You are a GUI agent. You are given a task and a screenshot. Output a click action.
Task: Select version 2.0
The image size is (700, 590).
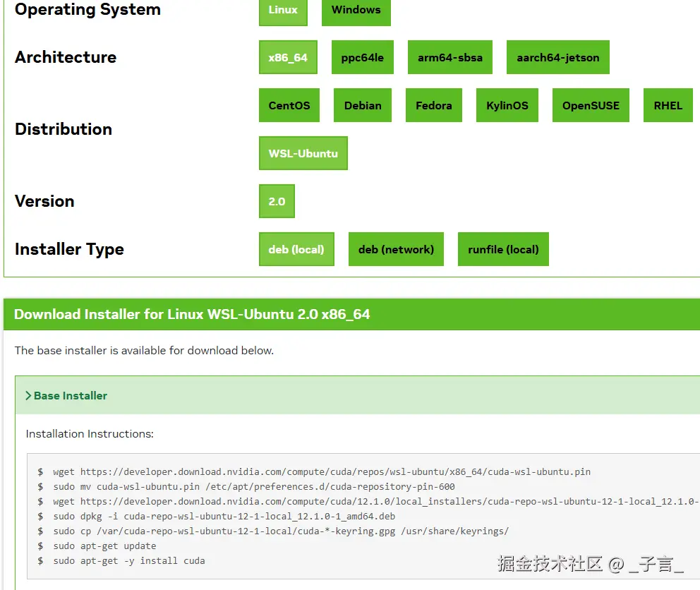(277, 201)
